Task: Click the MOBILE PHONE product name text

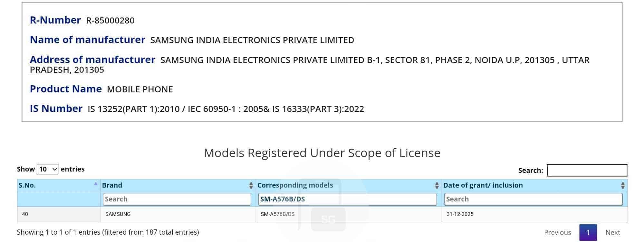Action: click(140, 89)
